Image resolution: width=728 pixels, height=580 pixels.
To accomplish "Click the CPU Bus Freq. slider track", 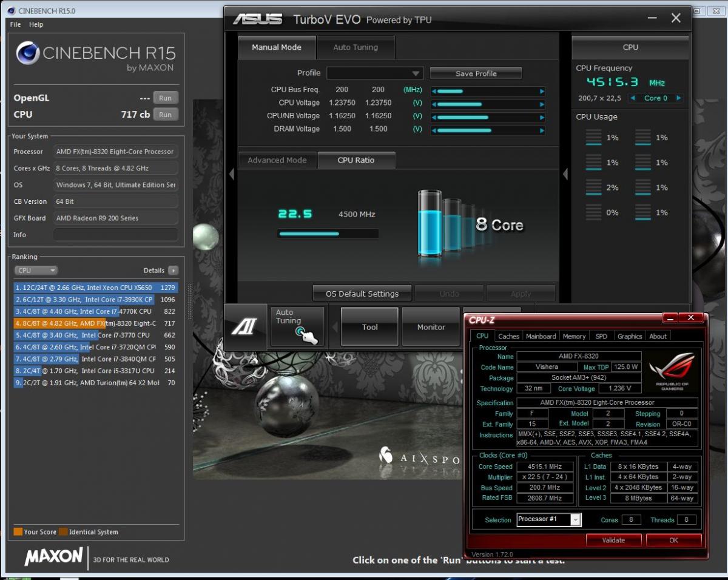I will pos(488,92).
